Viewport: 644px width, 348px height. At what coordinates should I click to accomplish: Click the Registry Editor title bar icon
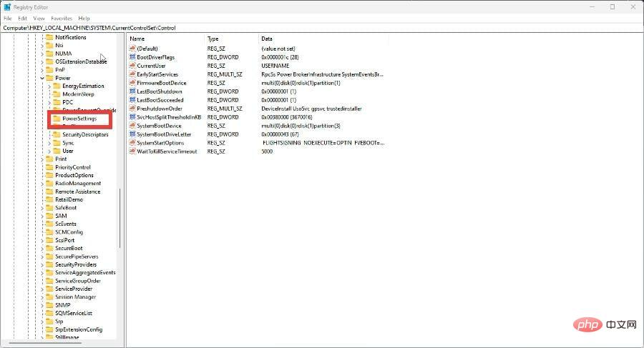[x=7, y=7]
